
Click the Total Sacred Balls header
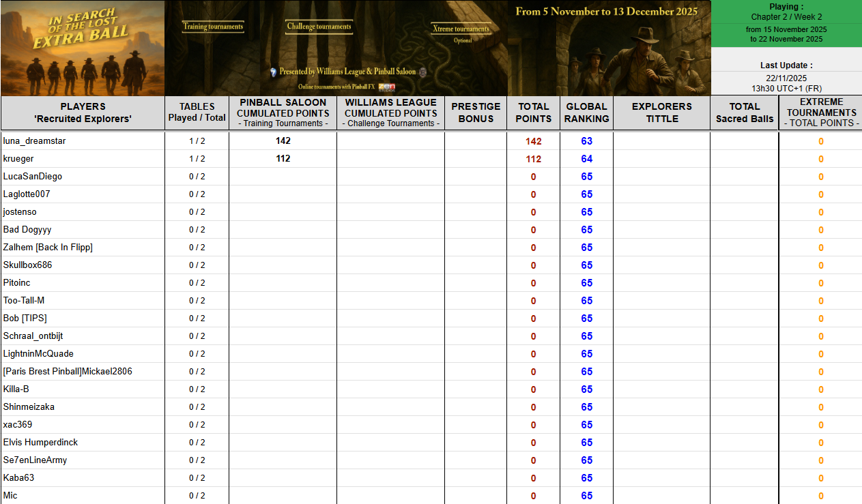point(744,113)
